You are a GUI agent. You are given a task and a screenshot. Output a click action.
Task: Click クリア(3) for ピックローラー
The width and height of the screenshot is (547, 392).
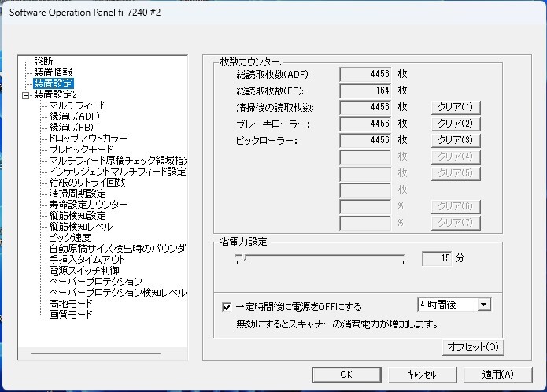456,140
